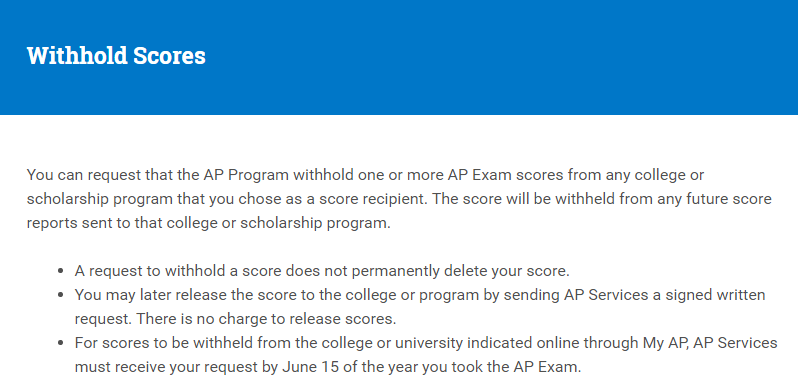This screenshot has width=798, height=388.
Task: Click the sentence beginning 'The score will be withheld'
Action: tap(399, 211)
